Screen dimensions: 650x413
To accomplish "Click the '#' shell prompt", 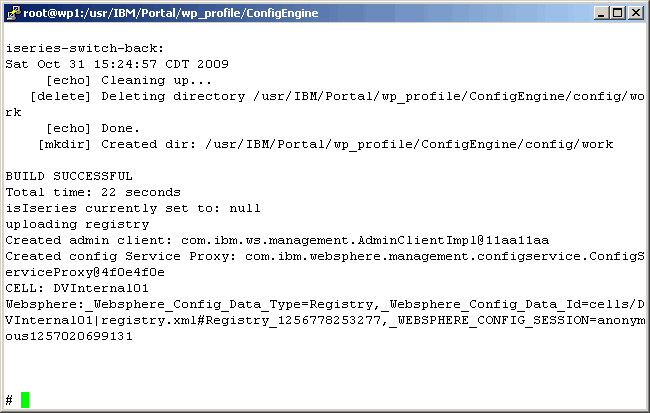I will pyautogui.click(x=9, y=400).
